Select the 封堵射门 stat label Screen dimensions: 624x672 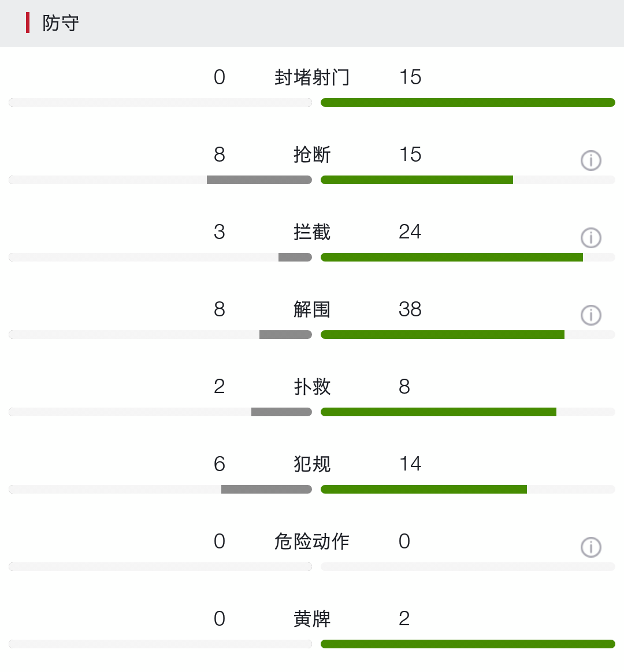tap(312, 77)
